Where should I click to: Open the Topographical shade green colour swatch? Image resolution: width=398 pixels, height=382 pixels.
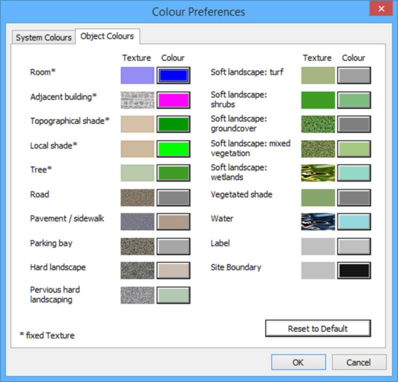pos(173,124)
